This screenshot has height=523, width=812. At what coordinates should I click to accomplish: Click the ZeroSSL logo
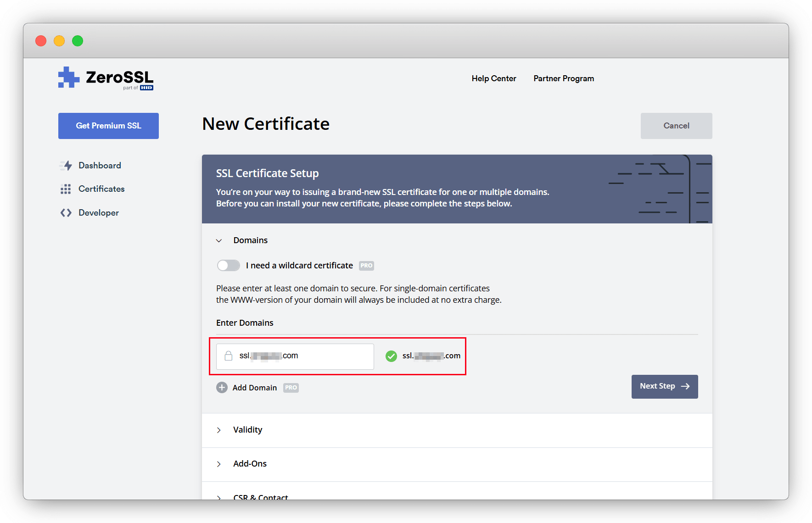point(106,78)
